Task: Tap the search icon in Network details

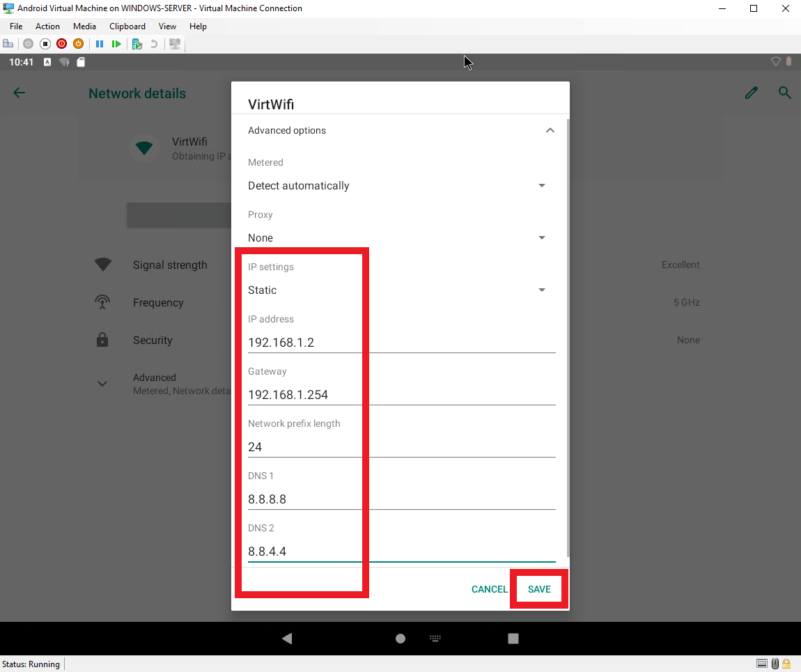Action: tap(784, 93)
